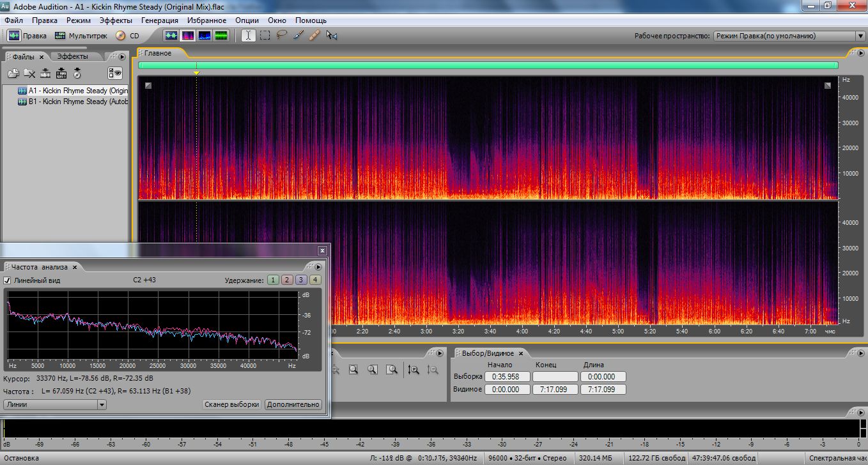Click the Видимое Конец field
The width and height of the screenshot is (868, 465).
tap(555, 390)
